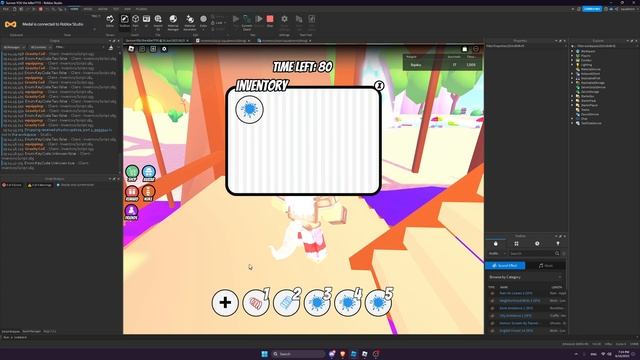The height and width of the screenshot is (360, 640).
Task: Open the red Rewards button in game
Action: (132, 193)
